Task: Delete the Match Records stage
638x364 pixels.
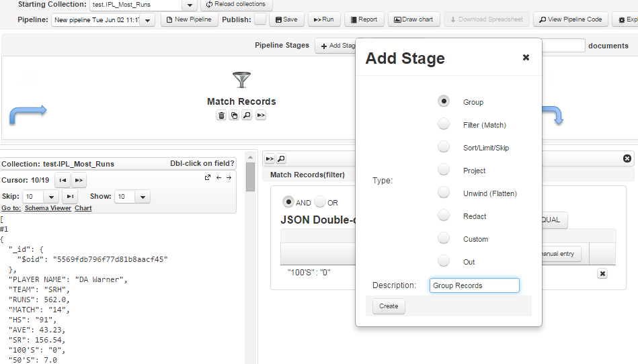Action: click(x=221, y=116)
